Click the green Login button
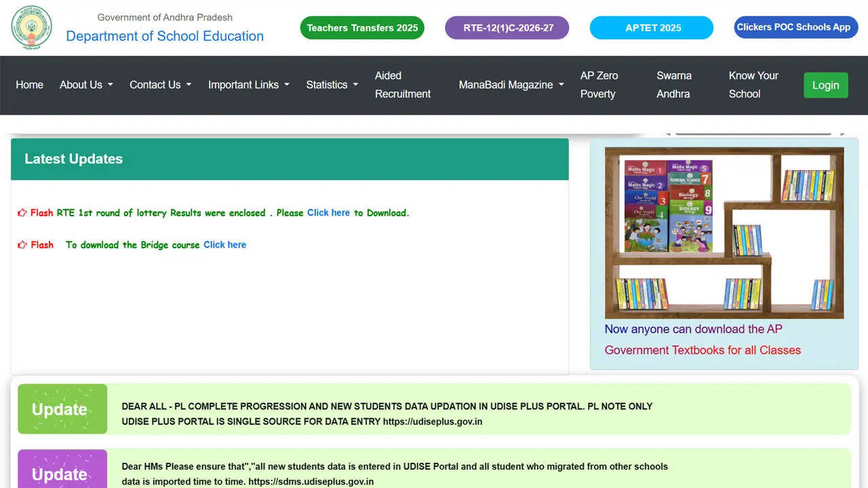This screenshot has height=488, width=868. point(825,85)
